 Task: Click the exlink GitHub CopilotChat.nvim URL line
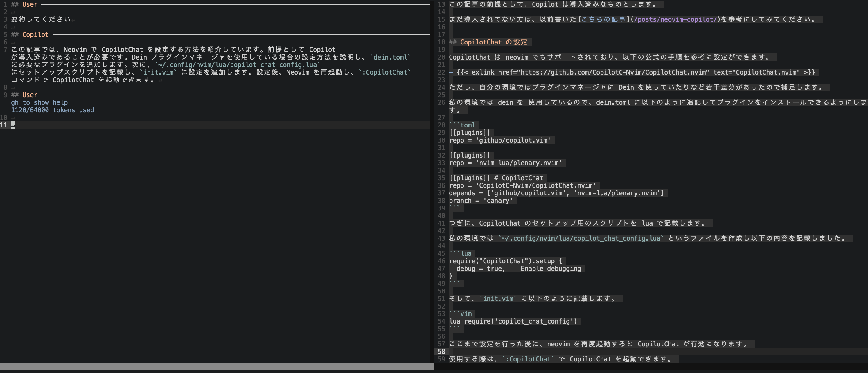632,72
